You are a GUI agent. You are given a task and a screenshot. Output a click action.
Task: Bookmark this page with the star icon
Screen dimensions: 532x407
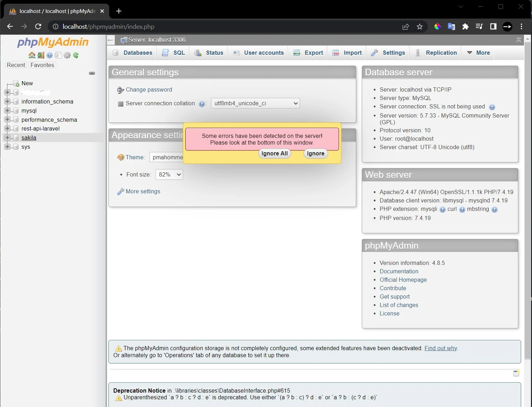click(x=420, y=27)
